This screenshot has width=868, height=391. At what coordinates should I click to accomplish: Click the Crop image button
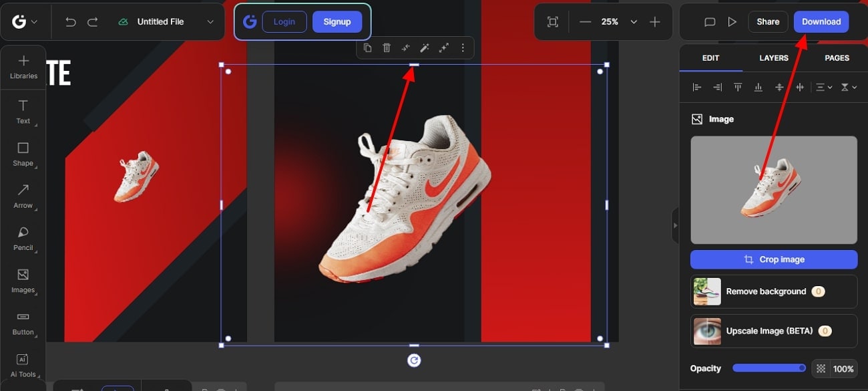774,259
